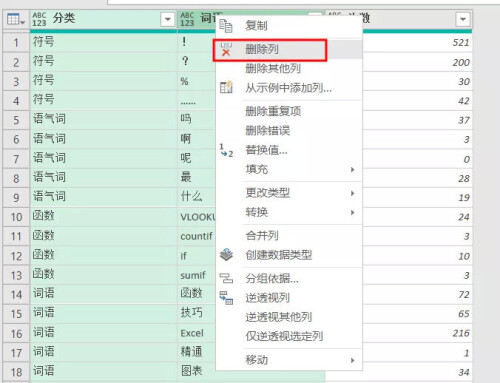Select row number 10 header

(16, 217)
